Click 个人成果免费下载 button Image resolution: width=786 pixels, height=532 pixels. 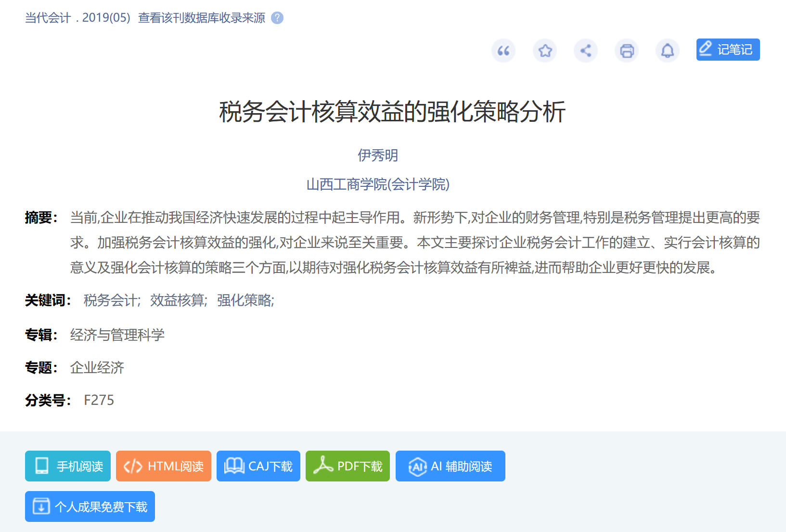point(90,506)
